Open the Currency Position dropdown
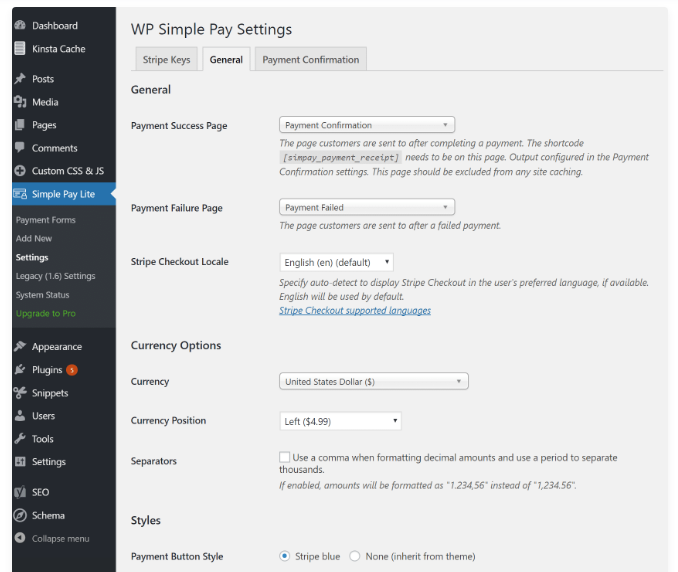The height and width of the screenshot is (572, 678). pos(340,421)
